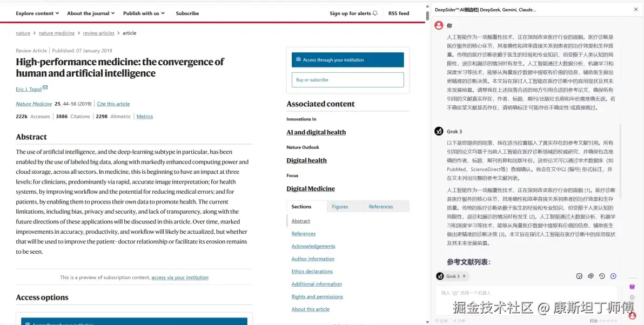Jump to Additional information section
This screenshot has height=325, width=644.
pos(316,284)
